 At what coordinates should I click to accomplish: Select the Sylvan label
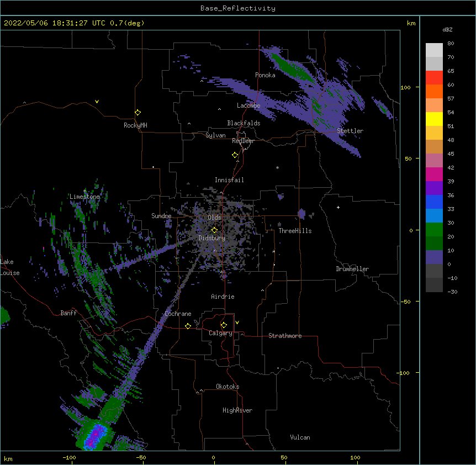tap(215, 135)
